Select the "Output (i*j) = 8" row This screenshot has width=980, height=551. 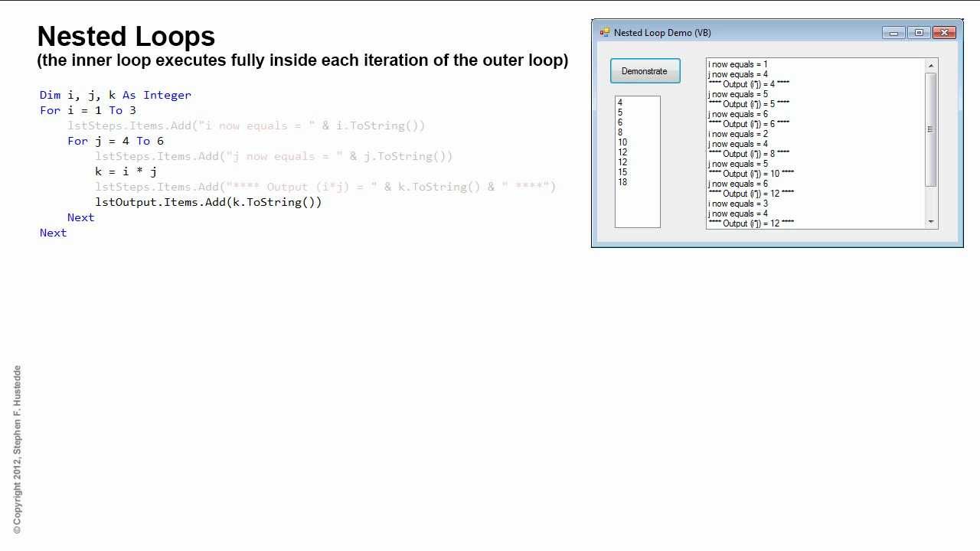pyautogui.click(x=816, y=154)
